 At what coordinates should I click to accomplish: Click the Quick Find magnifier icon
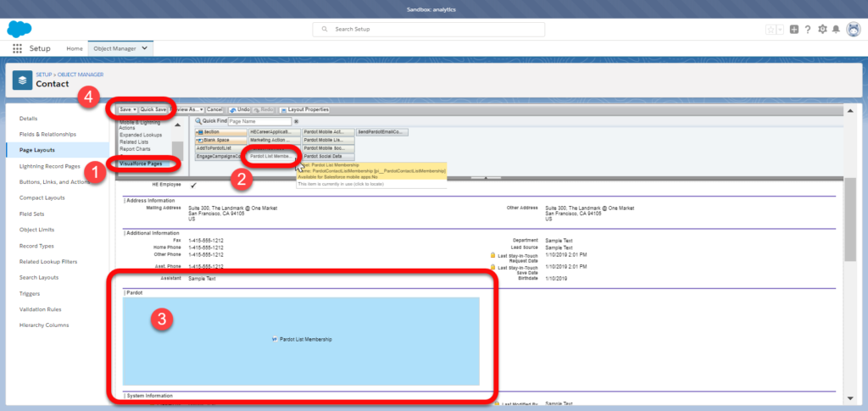[198, 121]
